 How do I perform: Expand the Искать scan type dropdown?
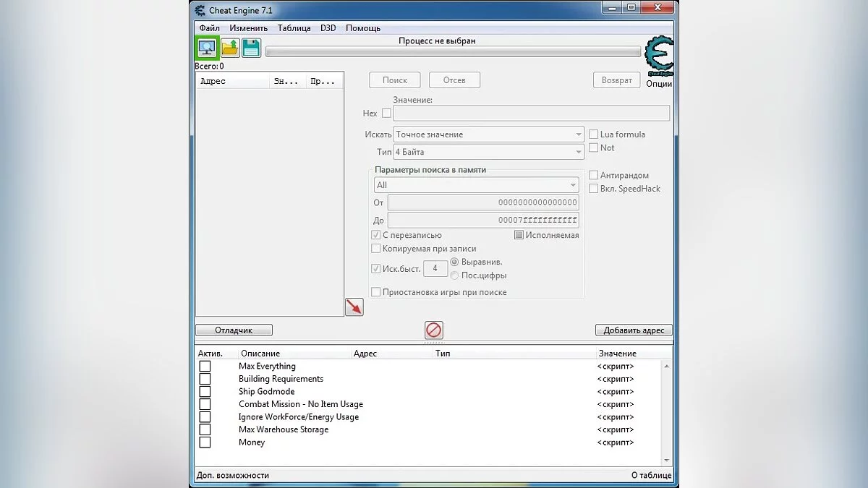coord(488,134)
